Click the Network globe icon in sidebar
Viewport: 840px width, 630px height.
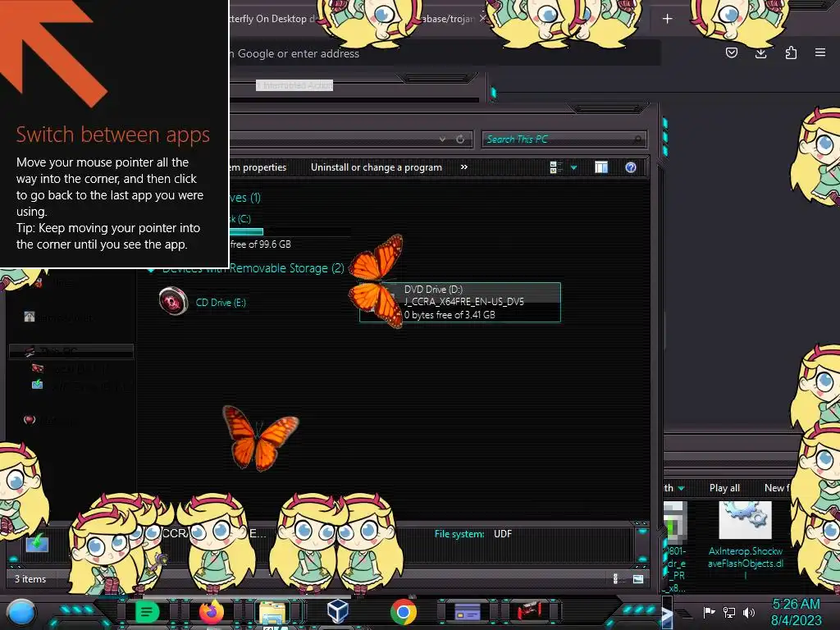[x=30, y=420]
